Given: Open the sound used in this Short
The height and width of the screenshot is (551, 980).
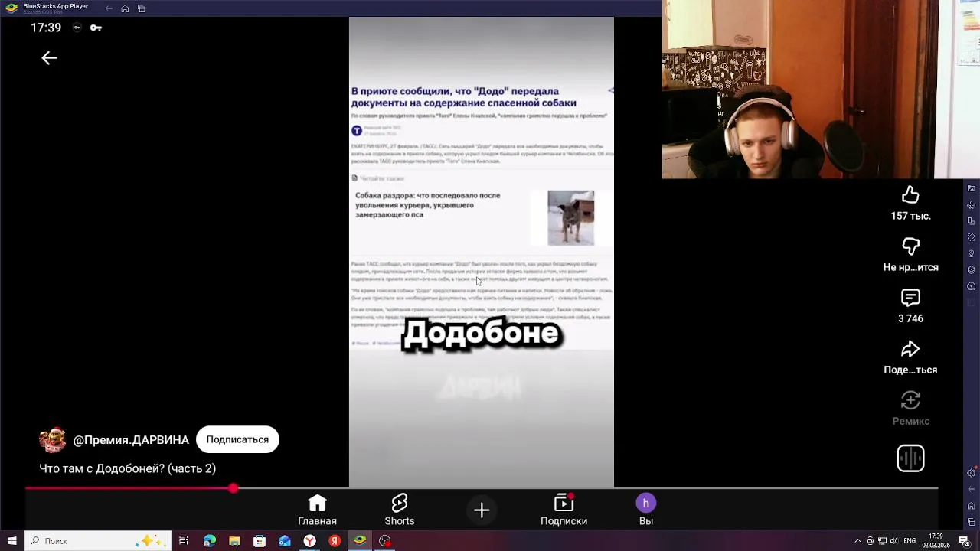Looking at the screenshot, I should (x=910, y=458).
